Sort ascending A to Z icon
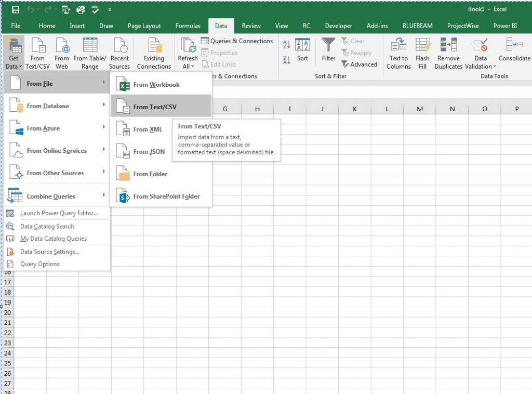The width and height of the screenshot is (532, 394). click(287, 44)
